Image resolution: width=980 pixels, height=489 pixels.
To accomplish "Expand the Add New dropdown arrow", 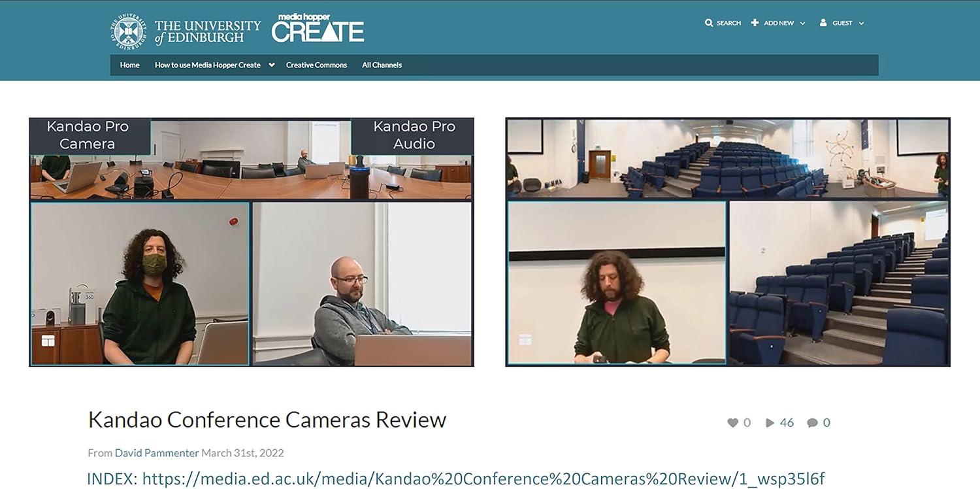I will [x=802, y=23].
